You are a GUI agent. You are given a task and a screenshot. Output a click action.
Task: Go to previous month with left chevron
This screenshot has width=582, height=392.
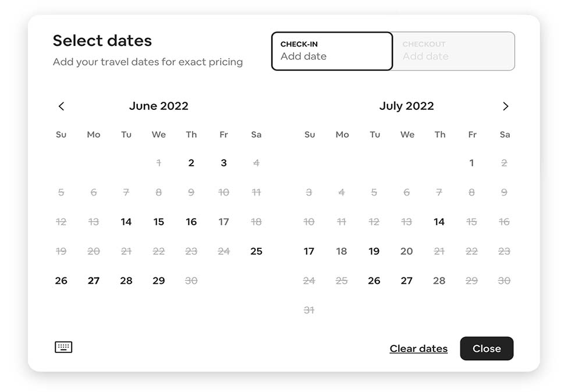[61, 106]
